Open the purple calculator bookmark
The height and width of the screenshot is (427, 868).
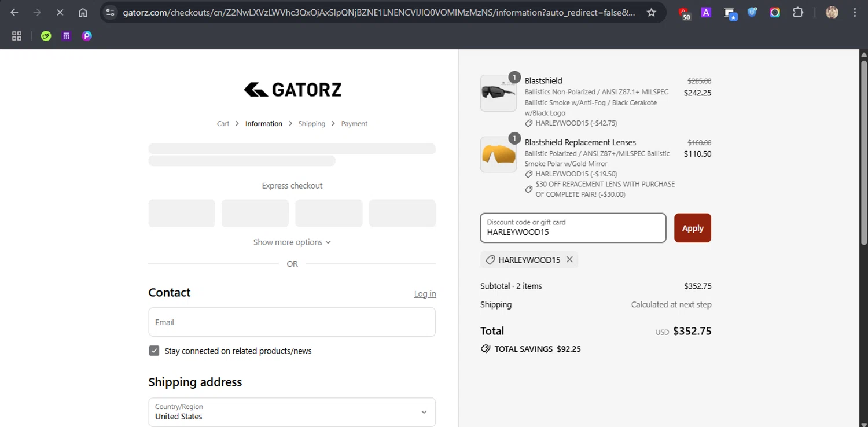coord(67,36)
